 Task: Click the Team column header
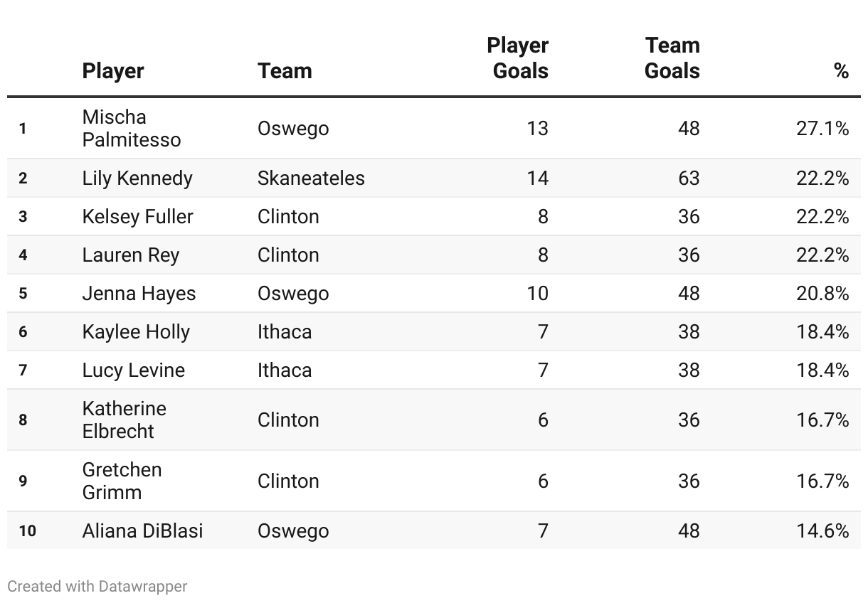pos(285,70)
